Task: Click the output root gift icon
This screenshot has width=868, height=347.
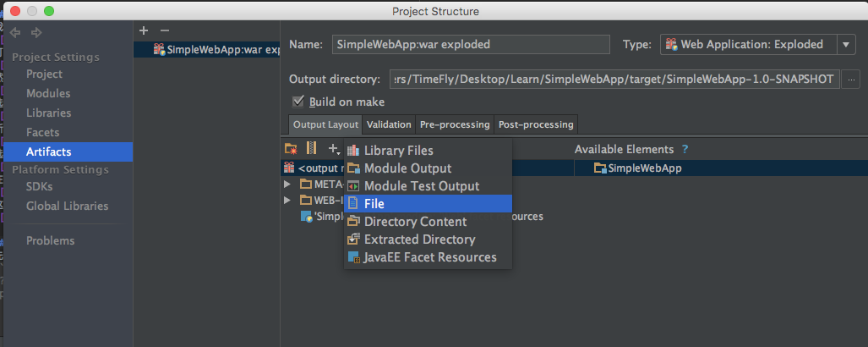Action: pos(289,168)
